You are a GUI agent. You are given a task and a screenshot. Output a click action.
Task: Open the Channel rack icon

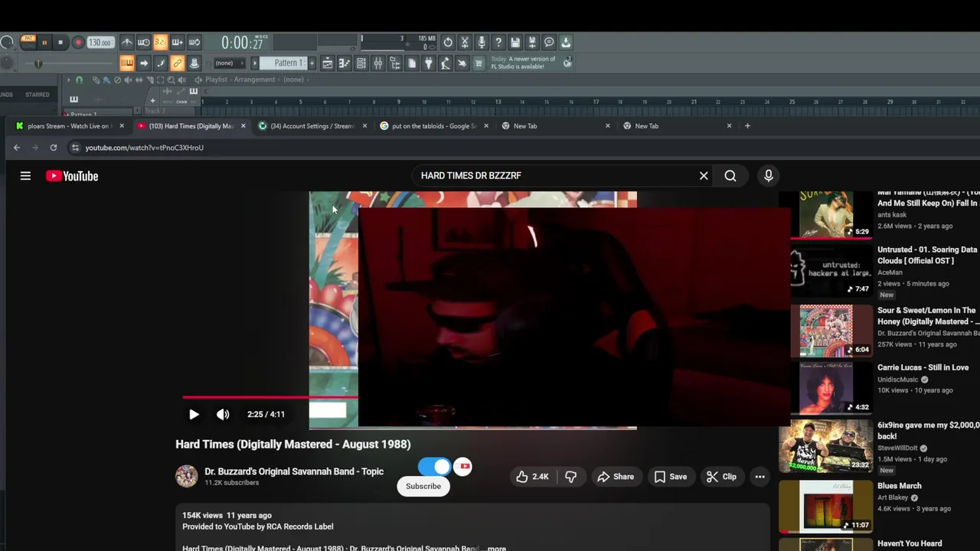(x=361, y=64)
